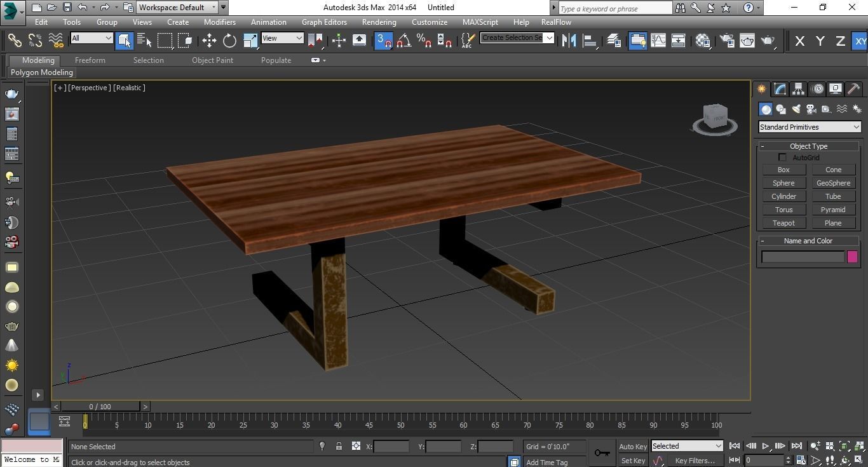Create a GeoSphere primitive
This screenshot has width=868, height=467.
click(x=833, y=183)
